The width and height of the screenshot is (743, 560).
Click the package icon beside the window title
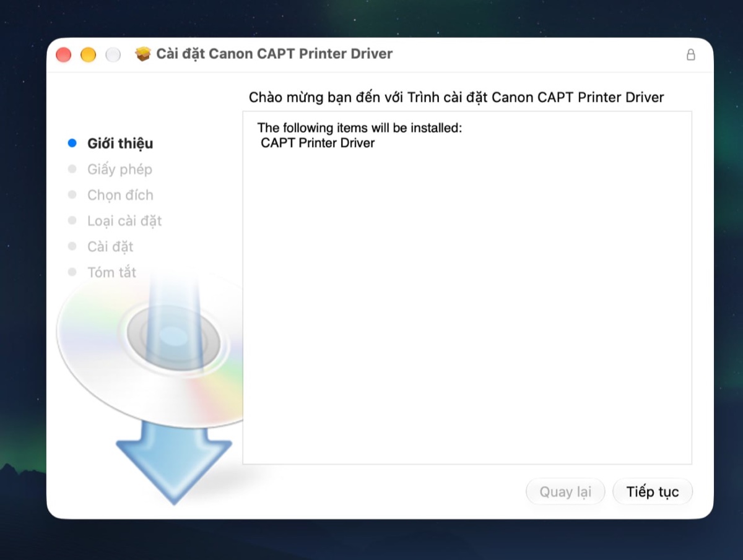click(143, 54)
